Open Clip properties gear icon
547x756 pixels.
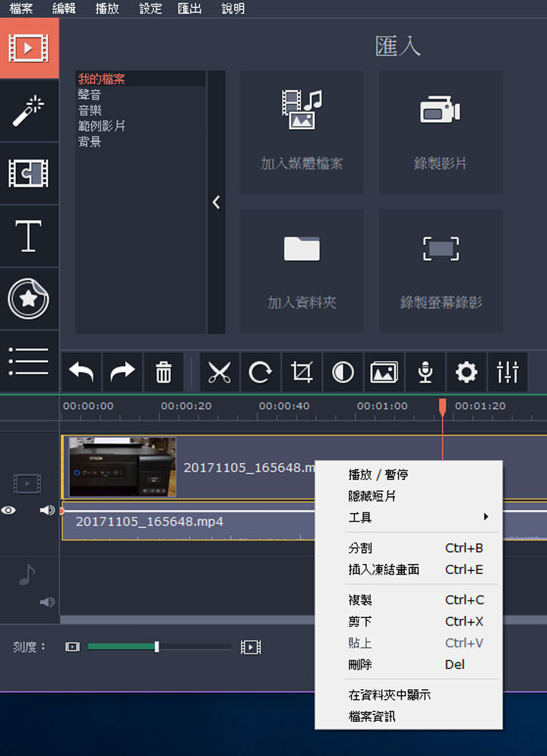pyautogui.click(x=466, y=372)
